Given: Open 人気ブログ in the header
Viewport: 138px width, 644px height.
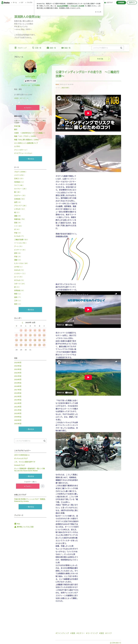Looking at the screenshot, I should [x=108, y=2].
